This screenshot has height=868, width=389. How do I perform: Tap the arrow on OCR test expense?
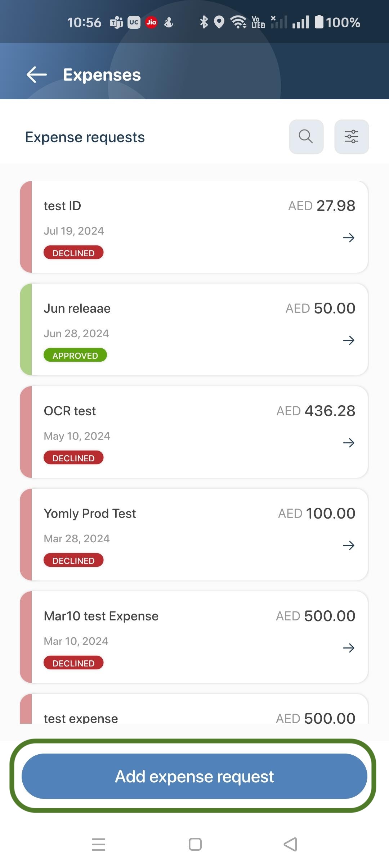tap(348, 443)
